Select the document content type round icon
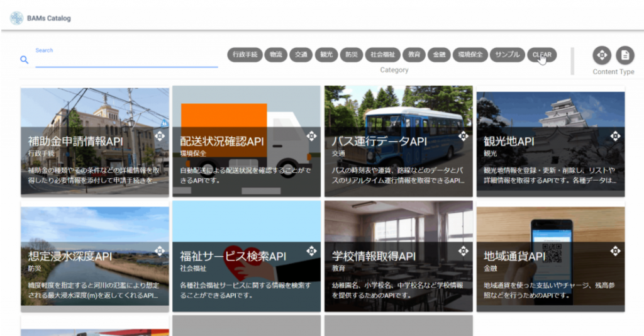Viewport: 644px width, 336px height. 625,55
